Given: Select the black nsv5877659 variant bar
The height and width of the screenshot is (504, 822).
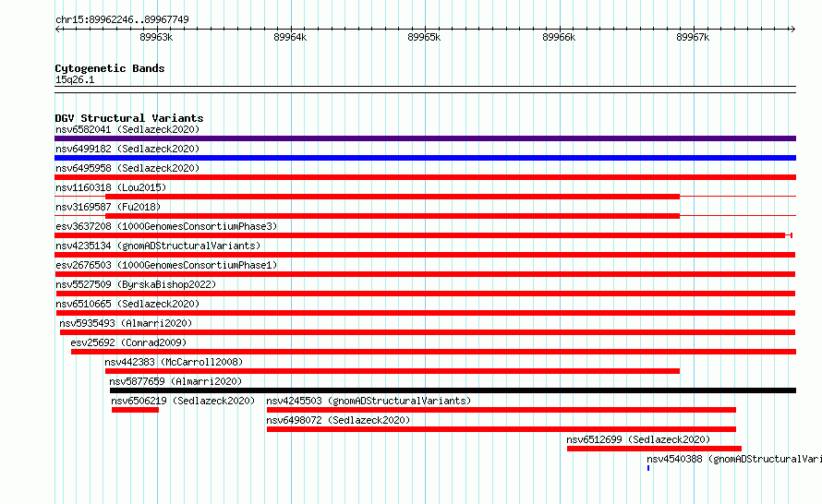Looking at the screenshot, I should 453,390.
